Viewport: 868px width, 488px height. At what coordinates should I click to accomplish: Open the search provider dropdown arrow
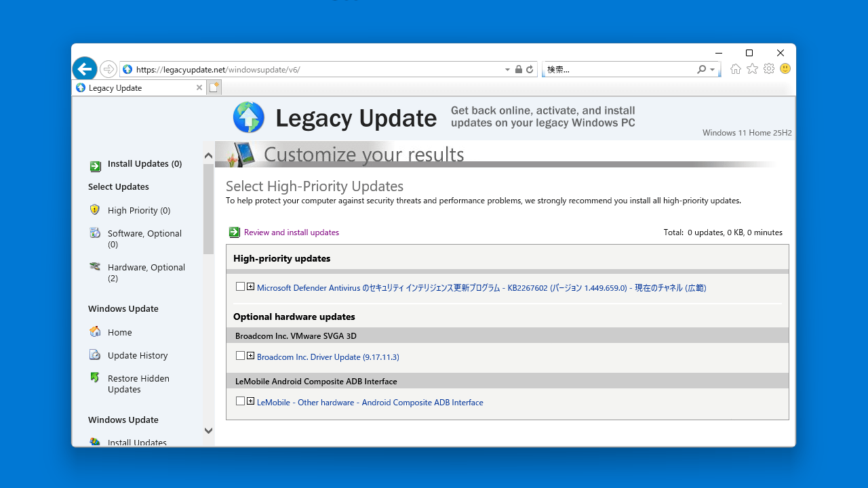712,70
